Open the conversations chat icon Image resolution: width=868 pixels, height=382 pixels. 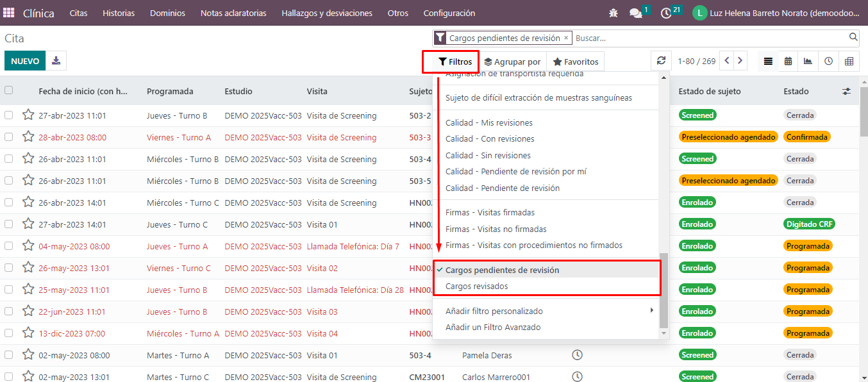(635, 13)
